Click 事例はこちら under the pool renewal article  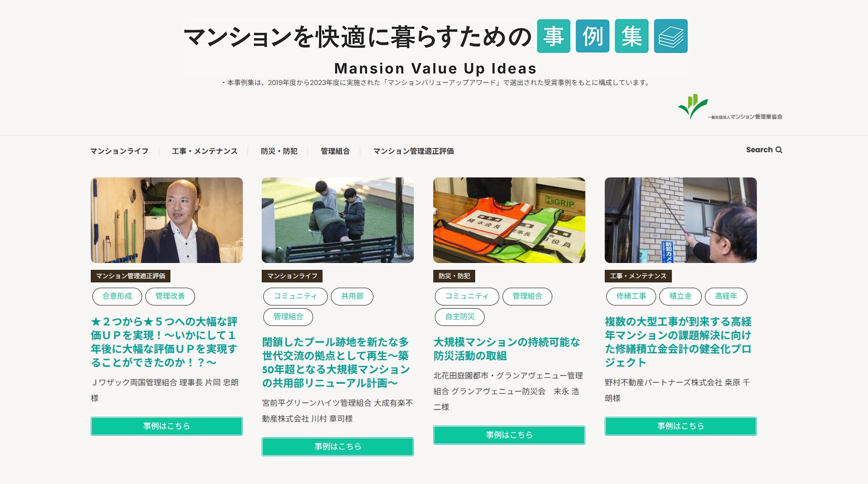pos(338,447)
